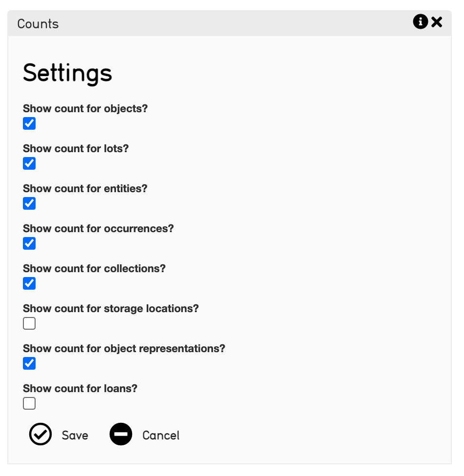The width and height of the screenshot is (464, 476).
Task: Click the Counts title bar text
Action: point(38,24)
